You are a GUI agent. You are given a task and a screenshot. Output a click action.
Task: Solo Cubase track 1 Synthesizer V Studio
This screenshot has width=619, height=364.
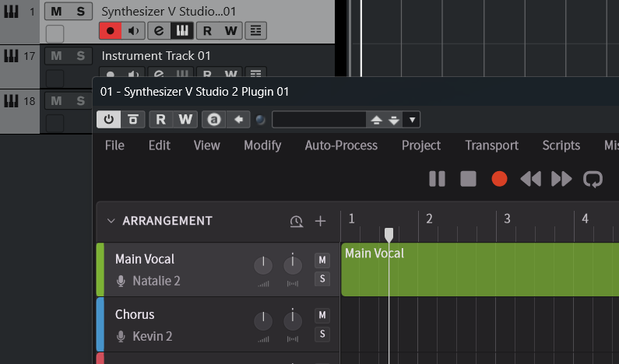pyautogui.click(x=80, y=12)
